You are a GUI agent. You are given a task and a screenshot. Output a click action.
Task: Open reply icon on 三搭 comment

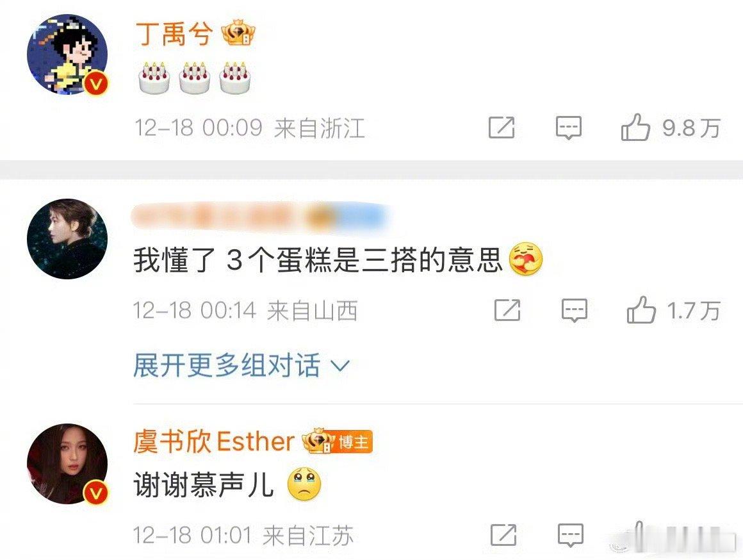tap(575, 311)
